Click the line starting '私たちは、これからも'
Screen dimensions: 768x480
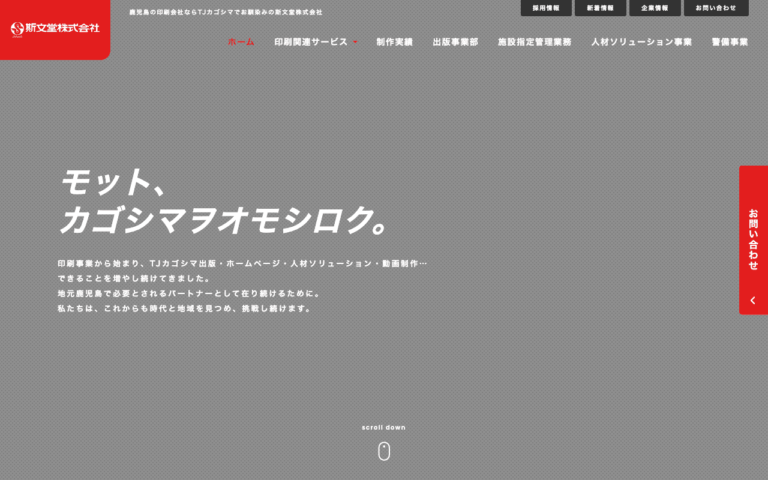pyautogui.click(x=185, y=309)
